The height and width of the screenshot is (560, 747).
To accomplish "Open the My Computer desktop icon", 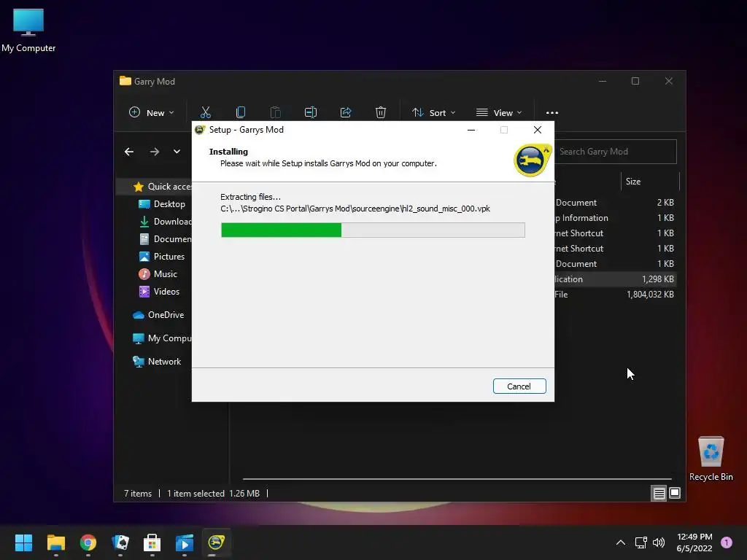I will click(28, 31).
